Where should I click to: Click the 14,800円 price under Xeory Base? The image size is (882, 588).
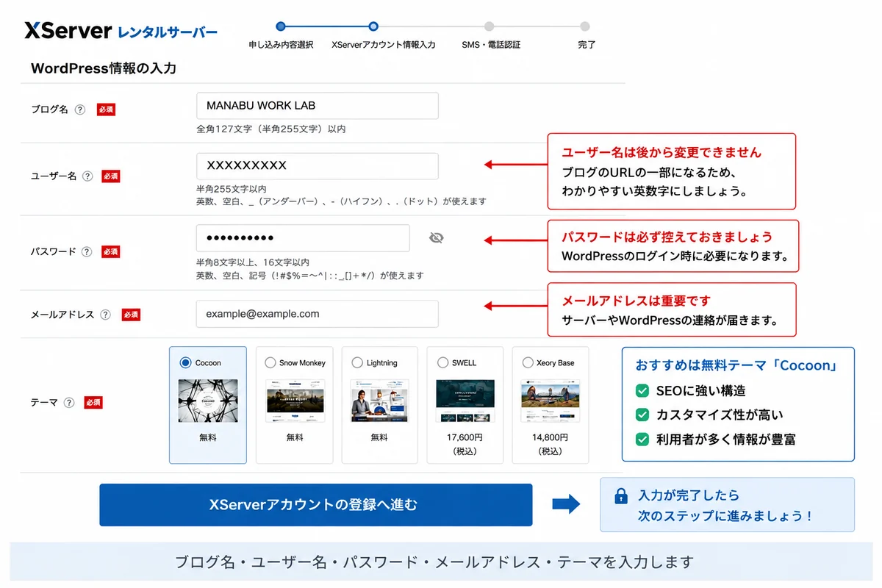click(x=550, y=437)
